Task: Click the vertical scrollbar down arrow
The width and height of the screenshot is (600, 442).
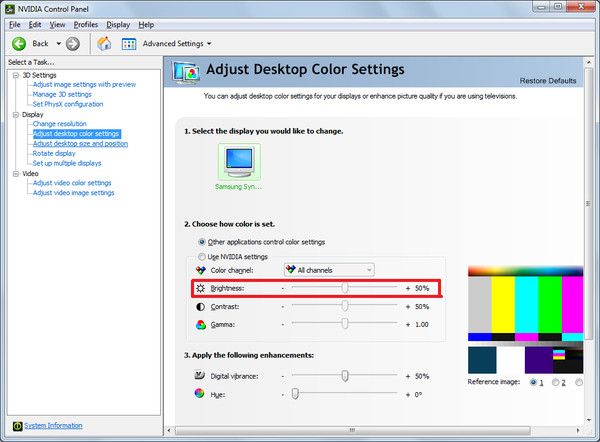Action: [x=589, y=421]
